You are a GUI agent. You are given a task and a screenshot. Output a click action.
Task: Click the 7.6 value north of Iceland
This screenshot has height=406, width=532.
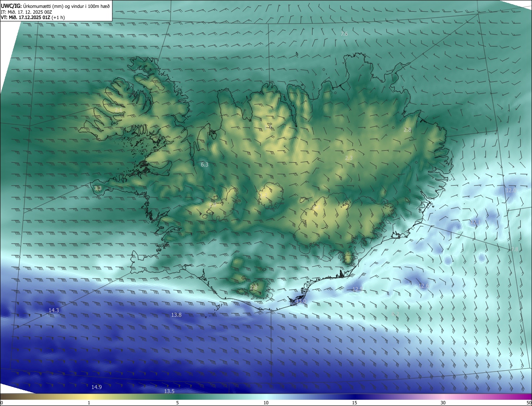[344, 34]
